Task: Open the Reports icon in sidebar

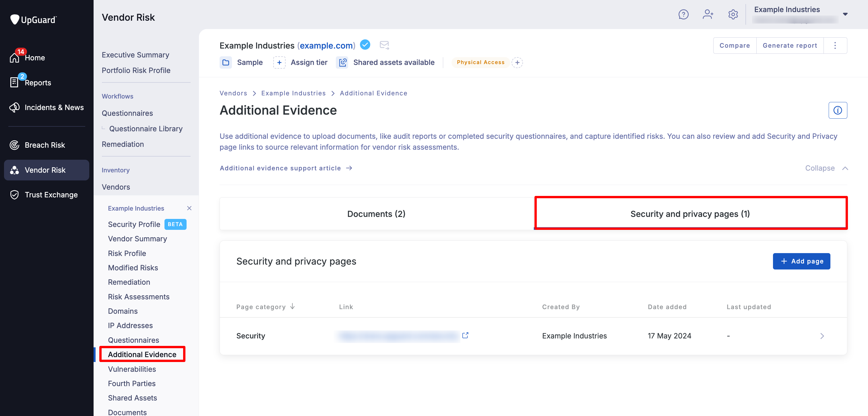Action: tap(14, 82)
